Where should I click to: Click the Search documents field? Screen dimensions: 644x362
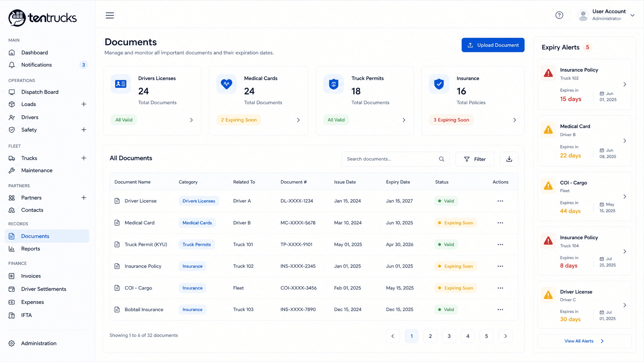pyautogui.click(x=396, y=159)
